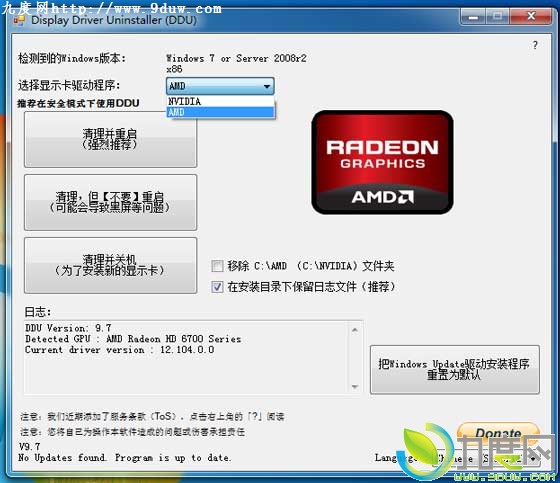The image size is (560, 483).
Task: Click the 清理并关机 button
Action: coord(110,265)
